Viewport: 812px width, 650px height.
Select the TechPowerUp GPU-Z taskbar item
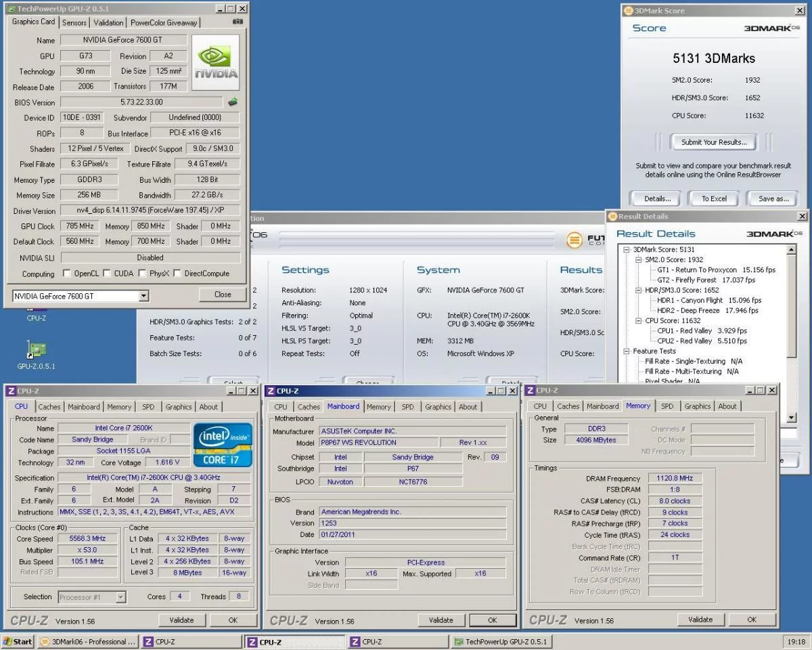pyautogui.click(x=501, y=641)
